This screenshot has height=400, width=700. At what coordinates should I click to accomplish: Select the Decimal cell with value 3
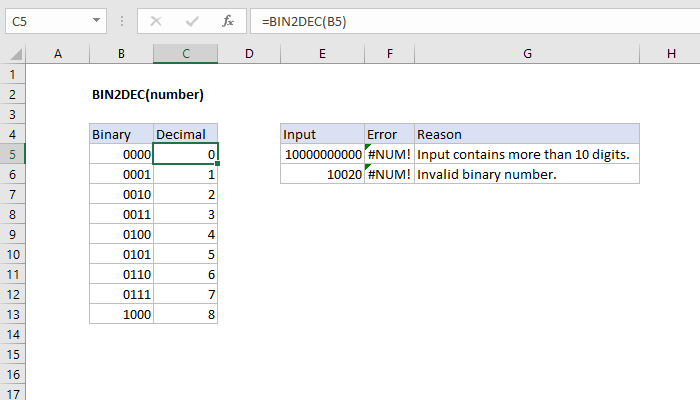(186, 214)
